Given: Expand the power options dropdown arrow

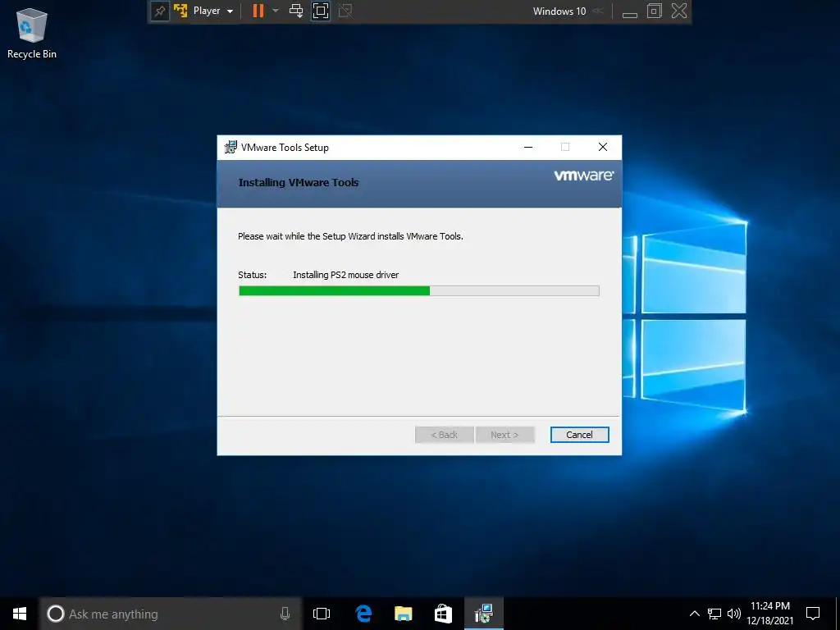Looking at the screenshot, I should (276, 11).
